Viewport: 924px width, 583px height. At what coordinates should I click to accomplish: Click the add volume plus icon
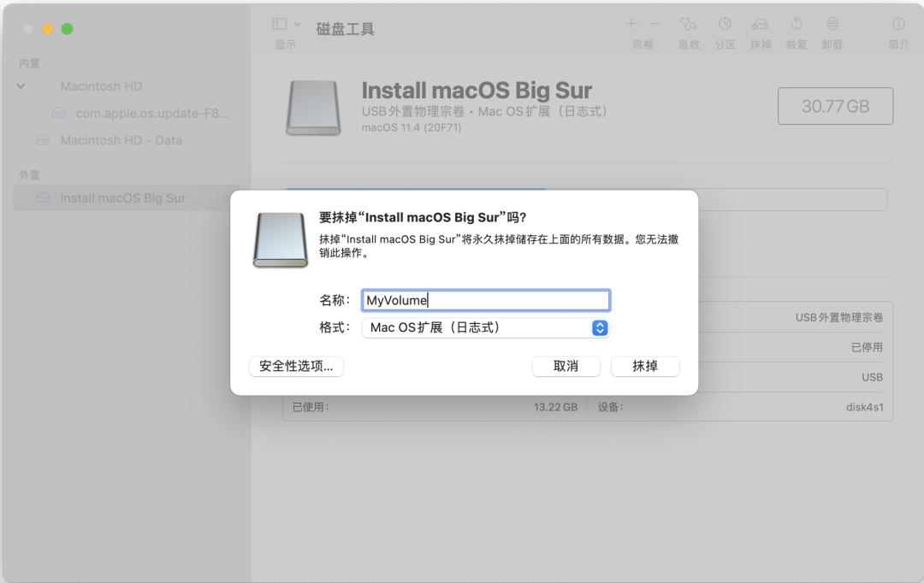[631, 23]
